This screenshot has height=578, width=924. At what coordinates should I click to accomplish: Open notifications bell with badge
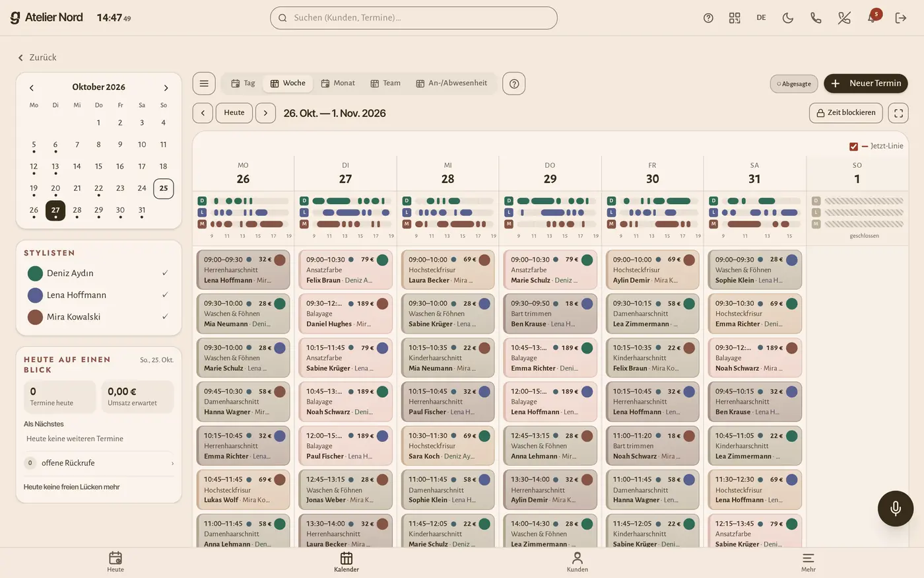coord(873,17)
